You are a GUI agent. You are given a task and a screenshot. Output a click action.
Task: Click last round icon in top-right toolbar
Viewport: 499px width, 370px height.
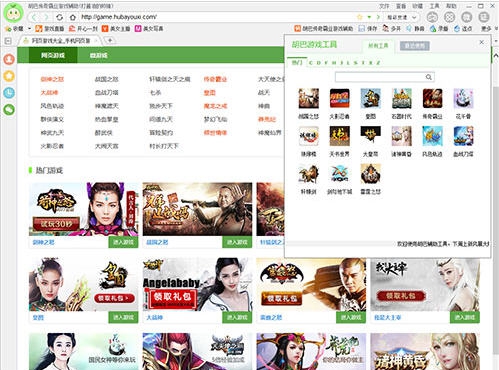coord(484,17)
